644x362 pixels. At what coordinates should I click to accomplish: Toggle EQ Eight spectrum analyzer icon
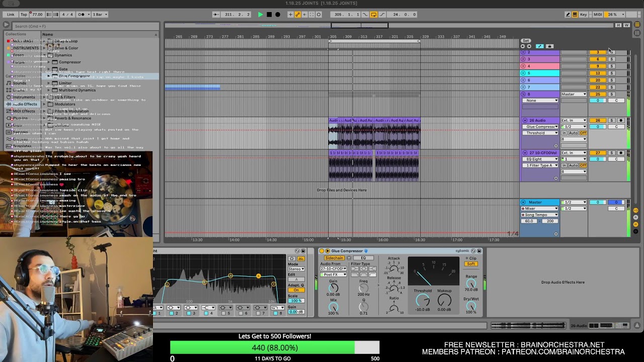[x=301, y=258]
